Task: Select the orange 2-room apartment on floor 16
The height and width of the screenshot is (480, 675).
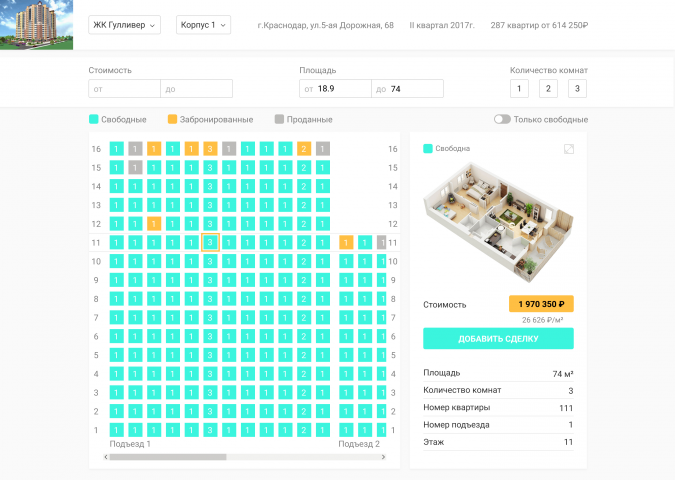Action: tap(304, 149)
